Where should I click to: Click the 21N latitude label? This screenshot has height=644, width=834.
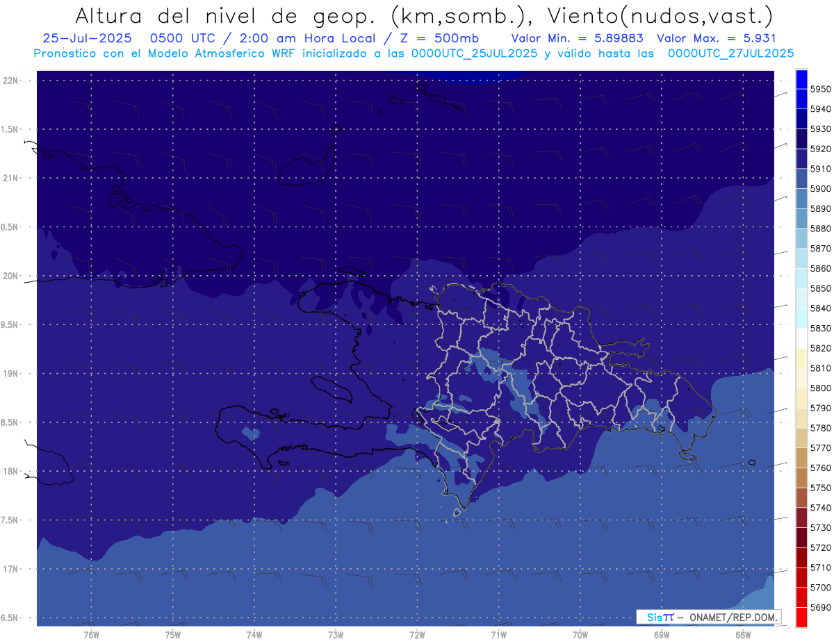[10, 179]
